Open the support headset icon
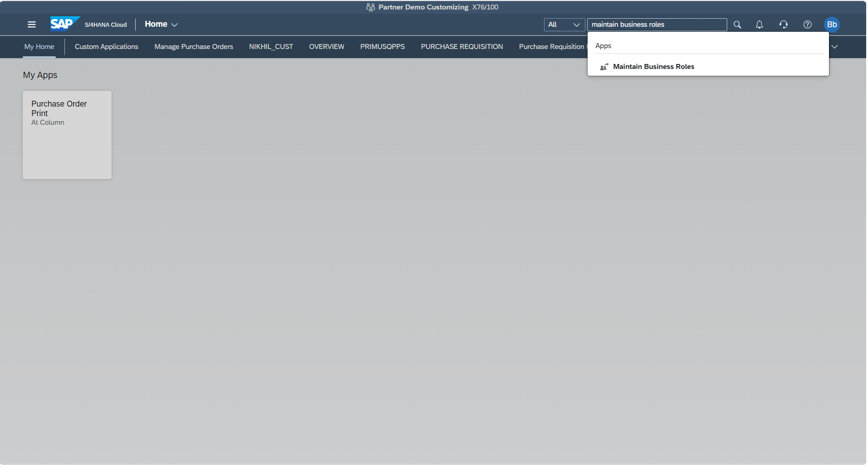The height and width of the screenshot is (465, 868). 783,24
